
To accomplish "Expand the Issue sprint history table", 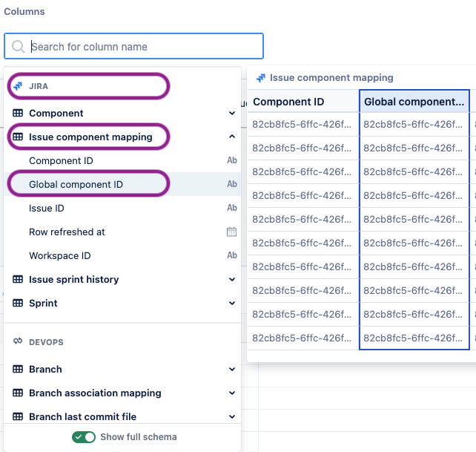I will coord(232,279).
